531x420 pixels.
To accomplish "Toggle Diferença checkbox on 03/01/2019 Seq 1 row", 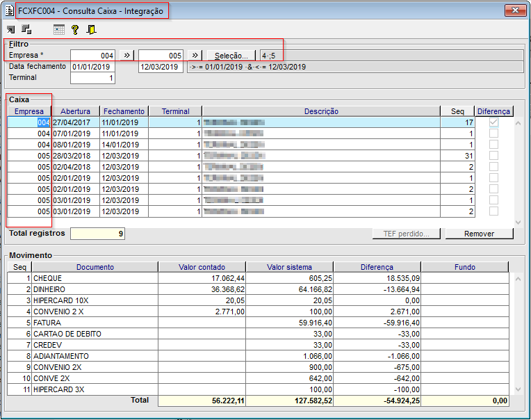I will (x=493, y=200).
